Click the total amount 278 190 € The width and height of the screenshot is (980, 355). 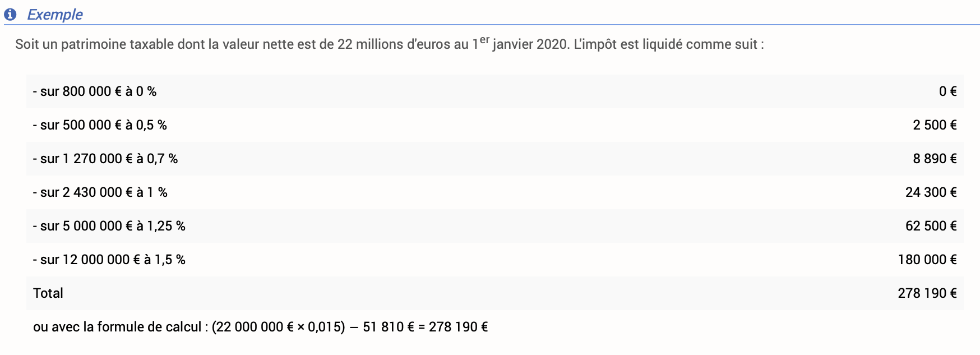[x=927, y=293]
